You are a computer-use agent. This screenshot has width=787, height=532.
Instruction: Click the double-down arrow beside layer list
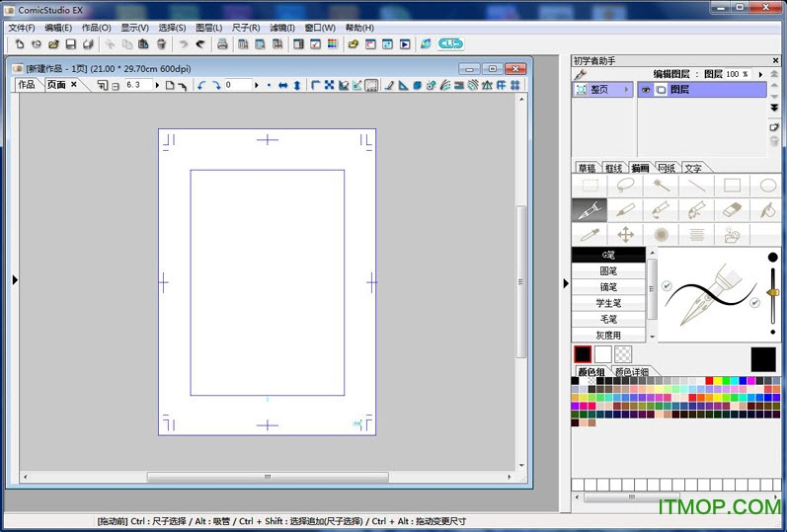tap(774, 108)
